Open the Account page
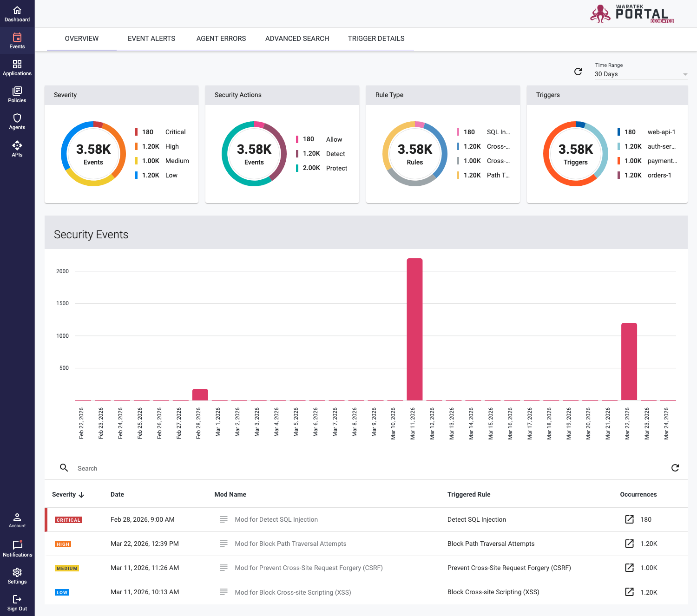Viewport: 697px width, 616px height. point(17,520)
